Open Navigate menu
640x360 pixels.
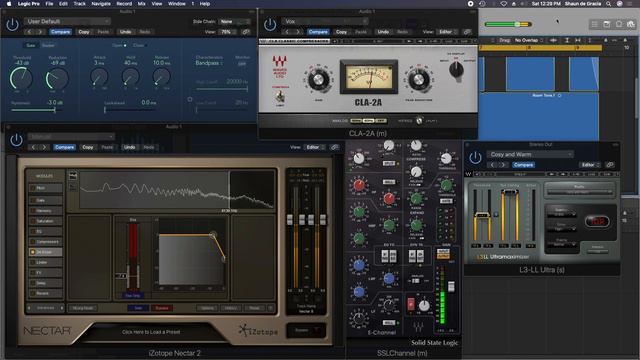tap(101, 4)
